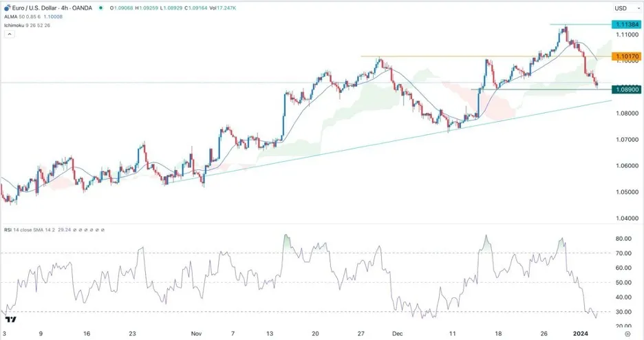The image size is (644, 340).
Task: Click the dark green 1.08900 price label
Action: point(626,89)
